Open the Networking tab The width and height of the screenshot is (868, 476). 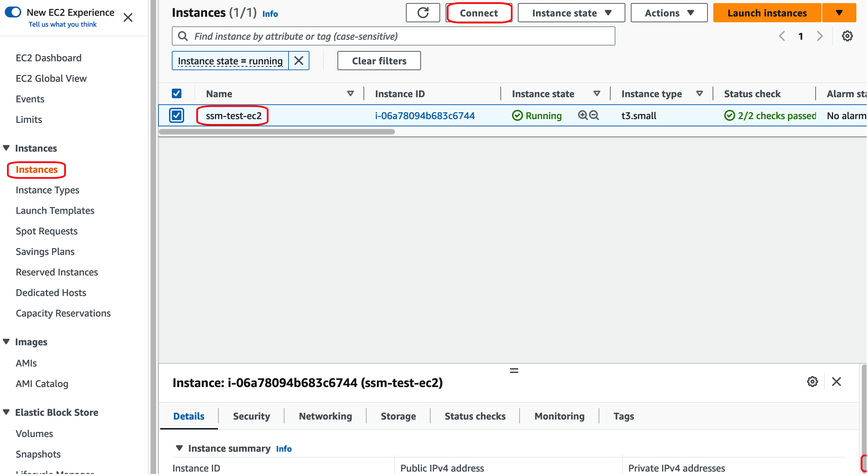pos(325,416)
